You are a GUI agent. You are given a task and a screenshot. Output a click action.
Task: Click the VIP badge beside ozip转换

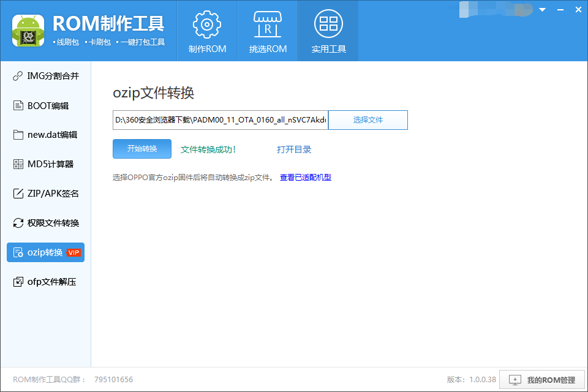point(73,252)
